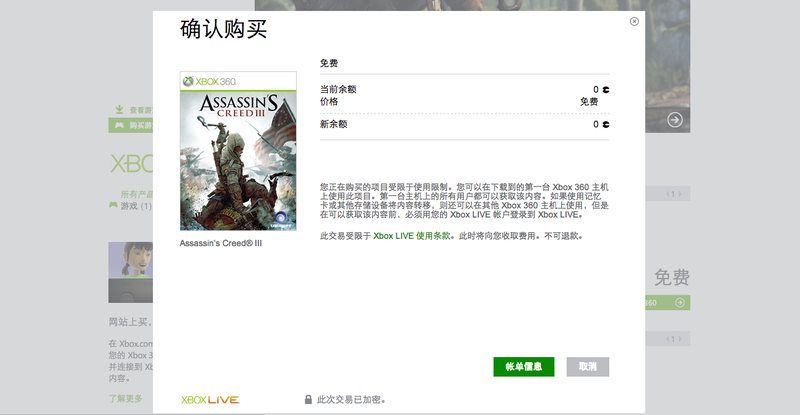Click the arrow circle icon on the background banner
The width and height of the screenshot is (800, 415).
(x=675, y=120)
